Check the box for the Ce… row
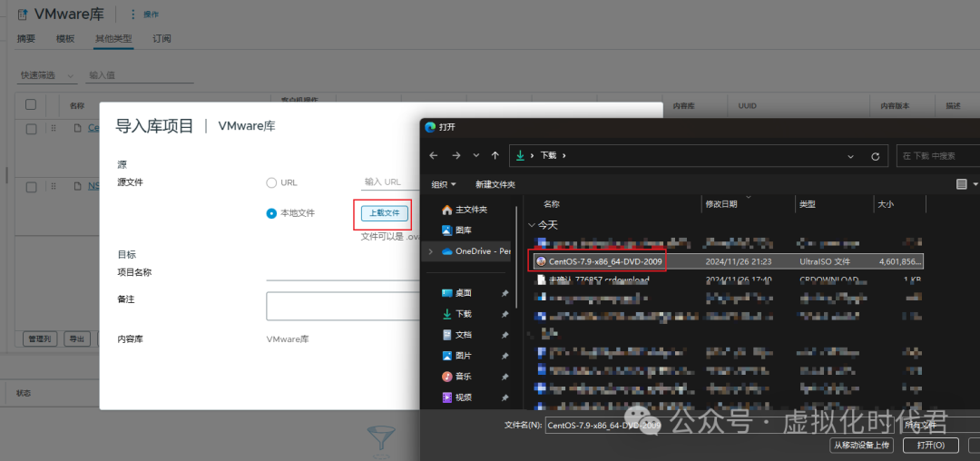Screen dimensions: 980x461 pos(31,129)
